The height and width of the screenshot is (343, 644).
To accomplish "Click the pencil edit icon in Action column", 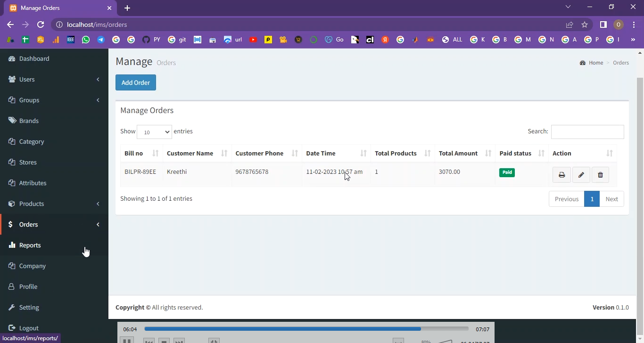I will point(581,175).
